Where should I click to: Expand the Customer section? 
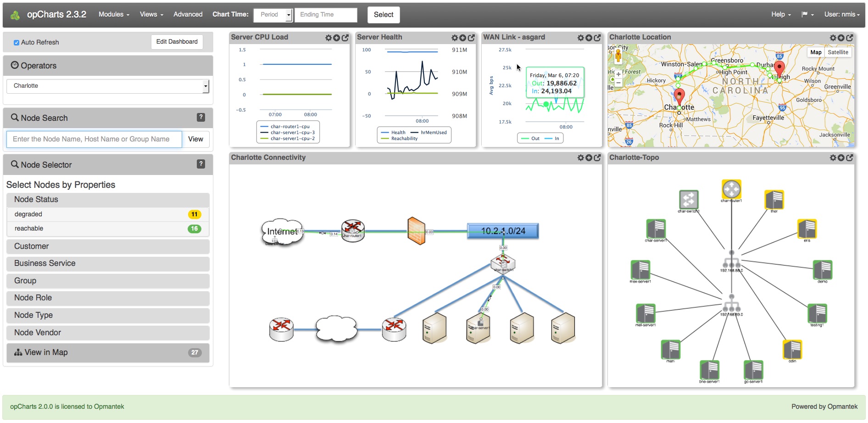(x=108, y=246)
